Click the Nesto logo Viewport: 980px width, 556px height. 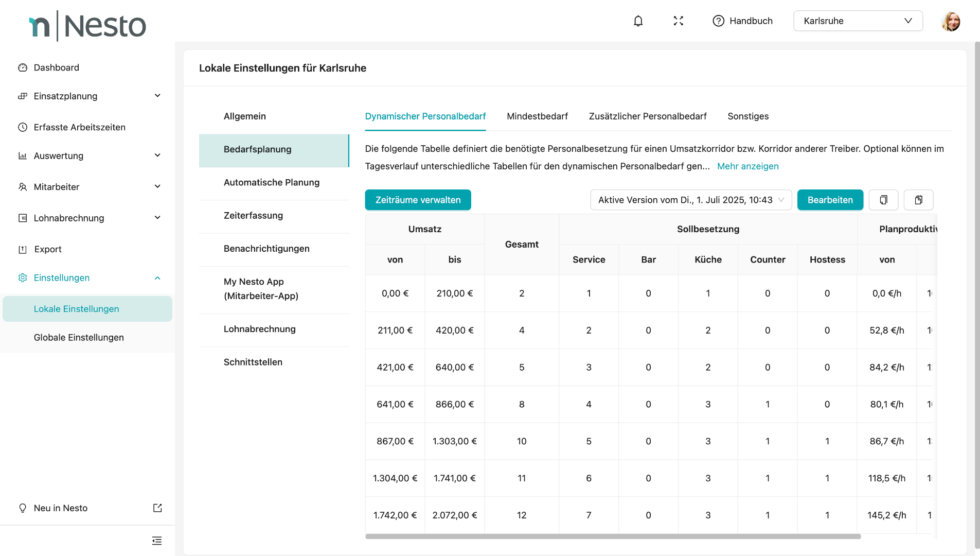click(87, 26)
